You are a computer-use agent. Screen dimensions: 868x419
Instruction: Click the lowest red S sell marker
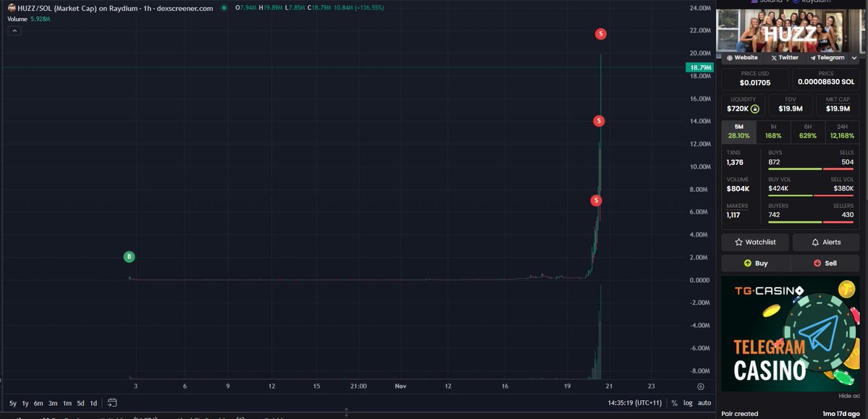(x=596, y=200)
